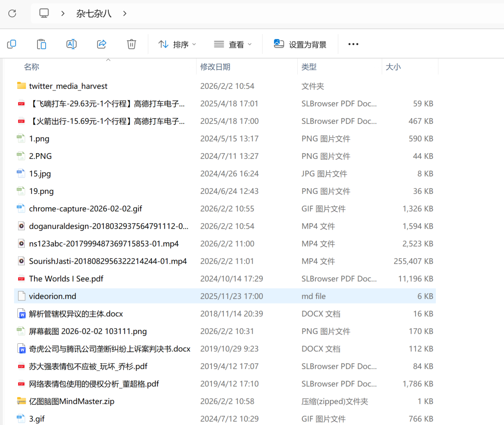Viewport: 504px width, 425px height.
Task: Click 设置为背景 button
Action: [x=300, y=44]
